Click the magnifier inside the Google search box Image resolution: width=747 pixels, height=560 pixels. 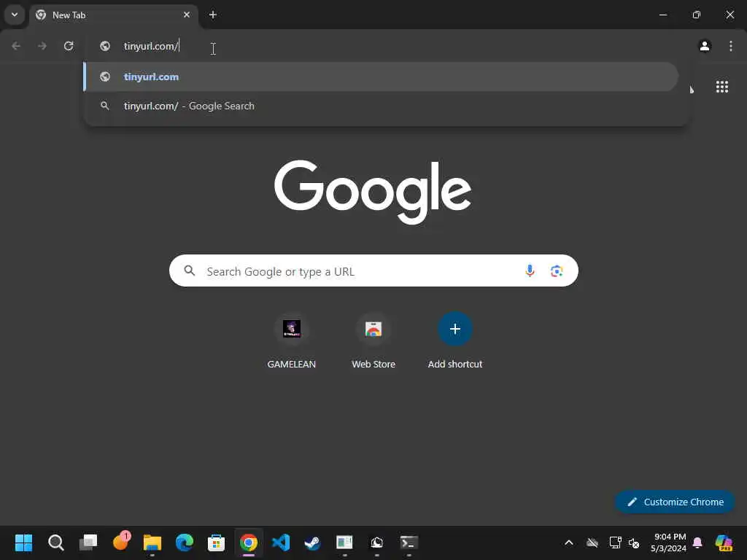click(190, 271)
